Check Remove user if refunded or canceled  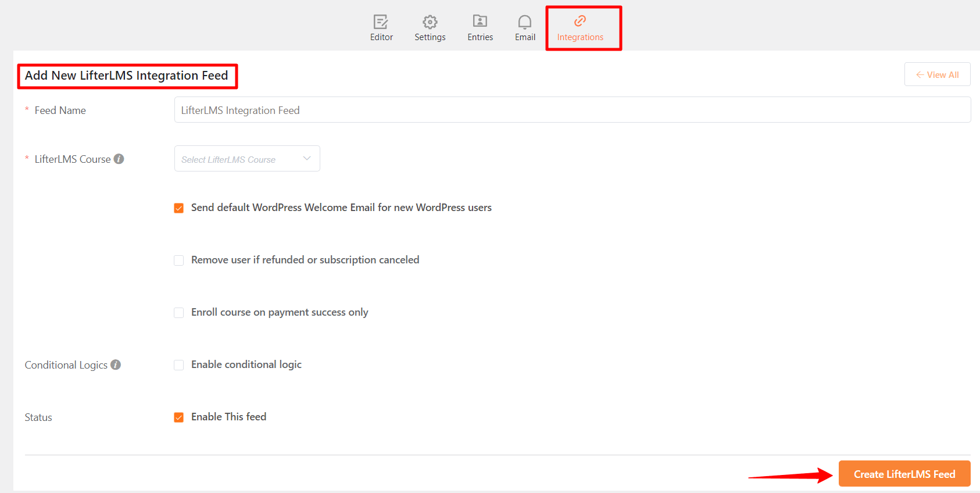click(x=179, y=260)
